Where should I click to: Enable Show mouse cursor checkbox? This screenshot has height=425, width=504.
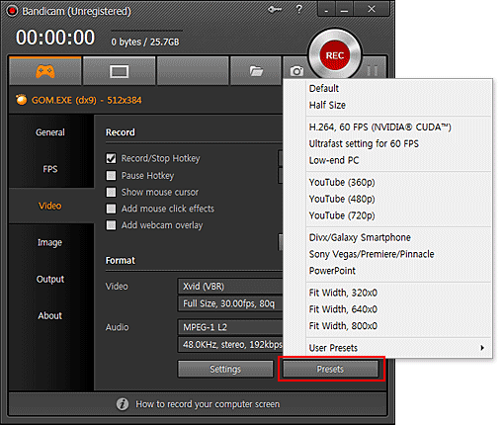click(111, 192)
